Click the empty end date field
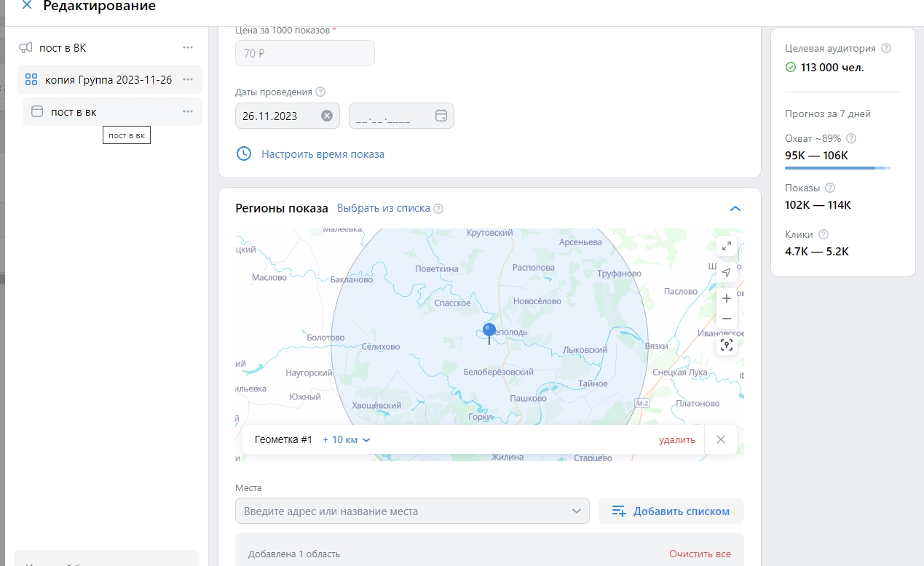 point(401,116)
